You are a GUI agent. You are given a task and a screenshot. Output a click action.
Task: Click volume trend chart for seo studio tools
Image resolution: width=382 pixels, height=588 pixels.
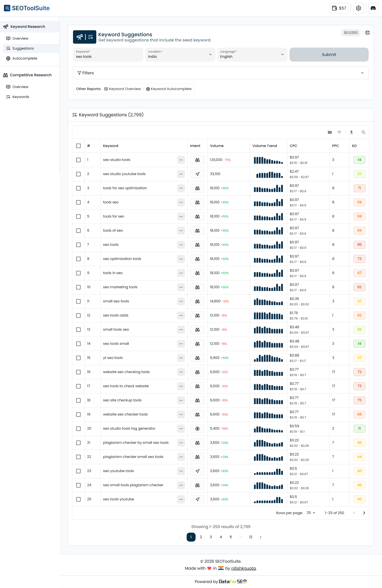(268, 160)
